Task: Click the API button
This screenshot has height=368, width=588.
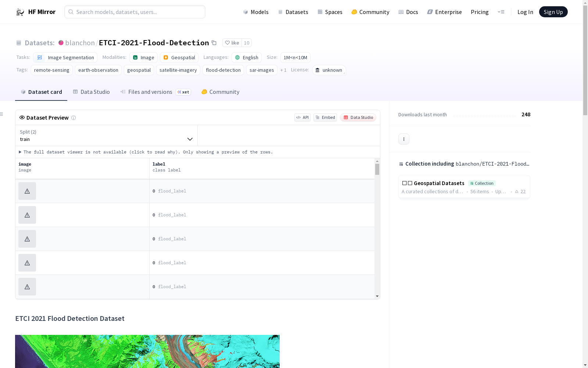Action: (302, 117)
